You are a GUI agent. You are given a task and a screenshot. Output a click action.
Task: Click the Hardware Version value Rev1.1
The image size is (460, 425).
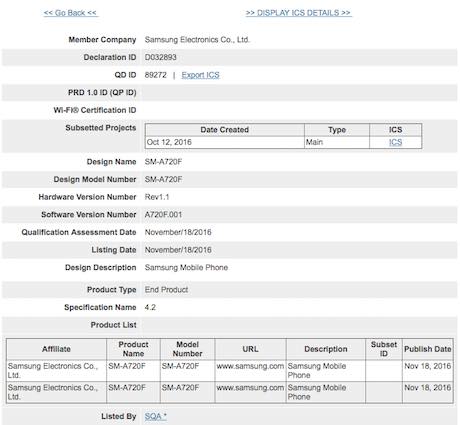(157, 197)
